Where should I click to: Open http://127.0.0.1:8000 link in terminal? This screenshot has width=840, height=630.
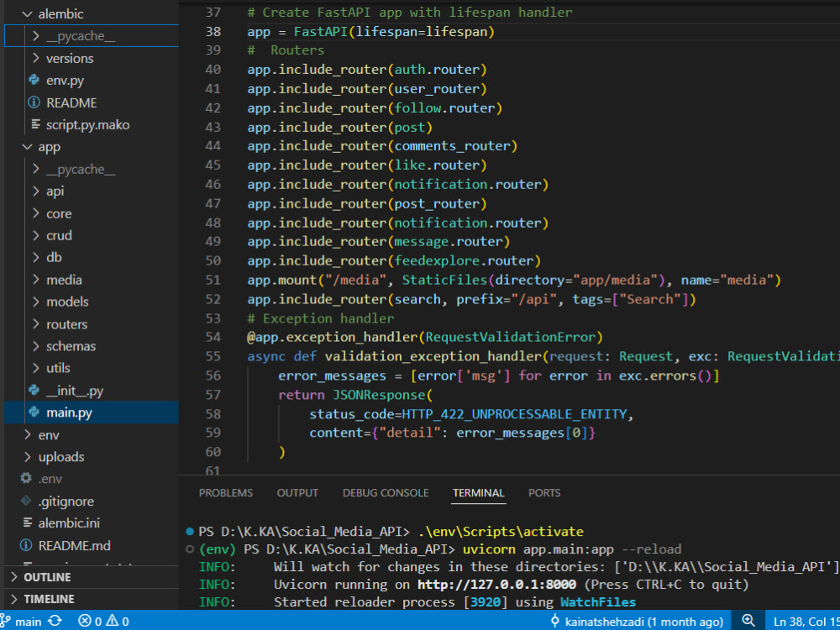click(x=496, y=585)
